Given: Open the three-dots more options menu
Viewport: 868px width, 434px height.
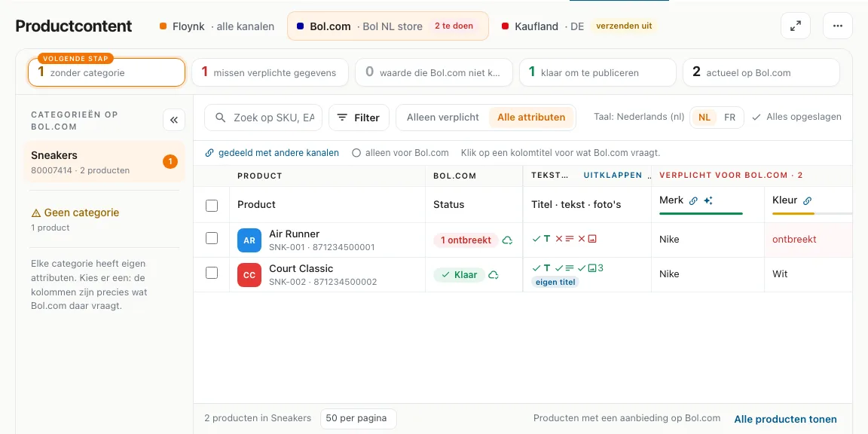Looking at the screenshot, I should pyautogui.click(x=838, y=26).
